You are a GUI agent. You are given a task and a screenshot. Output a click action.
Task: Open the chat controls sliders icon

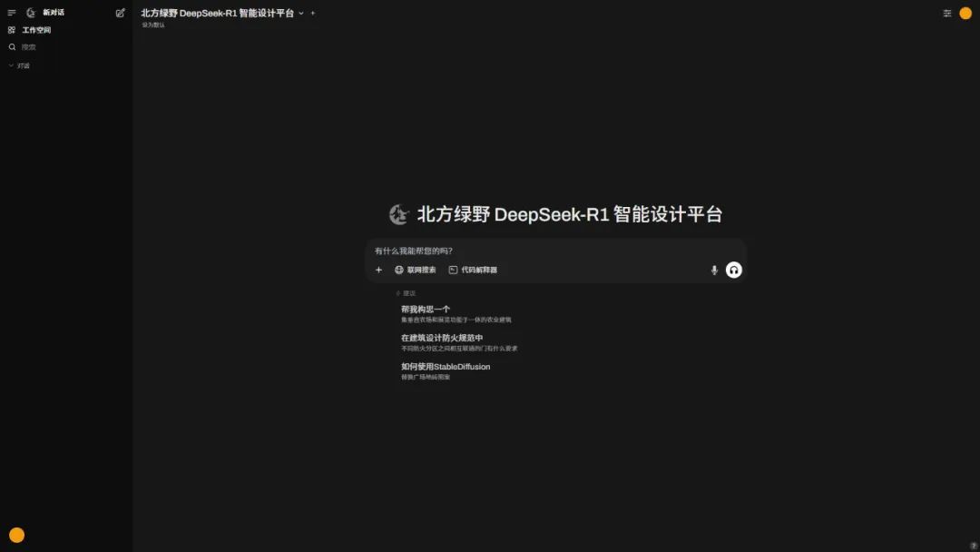click(x=947, y=14)
